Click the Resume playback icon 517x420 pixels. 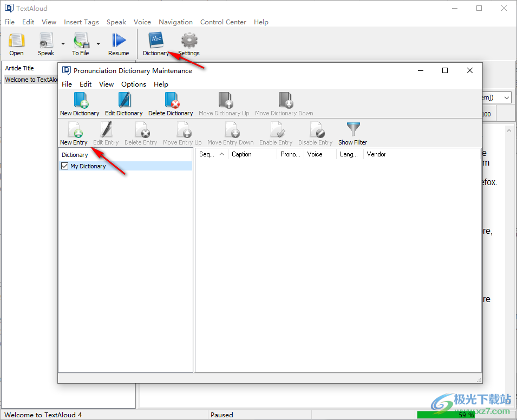click(119, 40)
